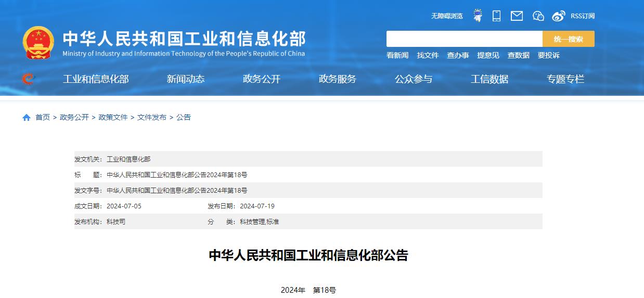The height and width of the screenshot is (298, 644).
Task: Open 无障碍浏览 accessibility mode
Action: pos(447,16)
